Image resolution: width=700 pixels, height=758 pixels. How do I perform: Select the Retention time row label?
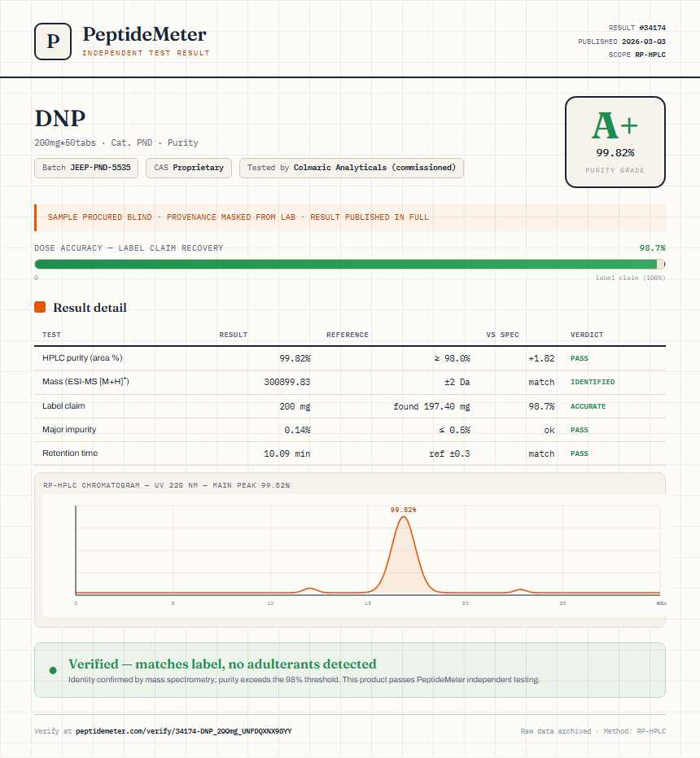(70, 453)
